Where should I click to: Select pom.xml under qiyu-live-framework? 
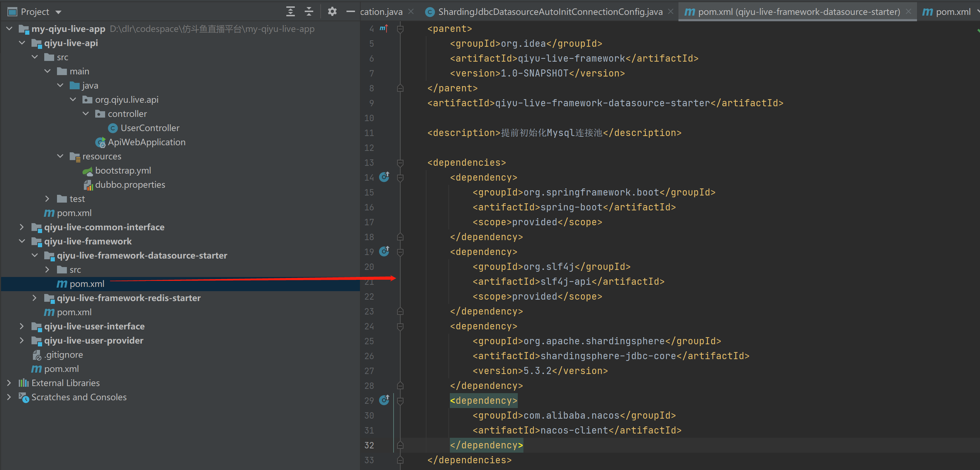tap(74, 312)
